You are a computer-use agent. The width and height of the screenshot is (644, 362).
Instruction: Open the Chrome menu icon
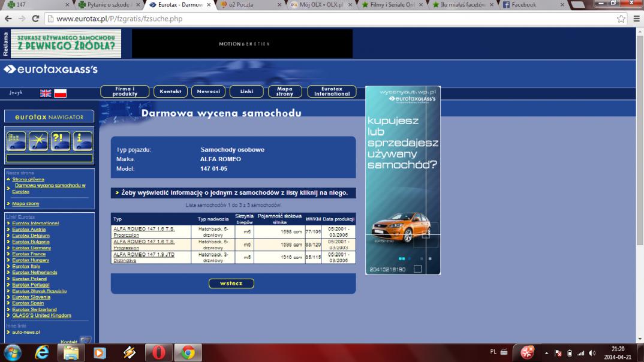coord(636,19)
